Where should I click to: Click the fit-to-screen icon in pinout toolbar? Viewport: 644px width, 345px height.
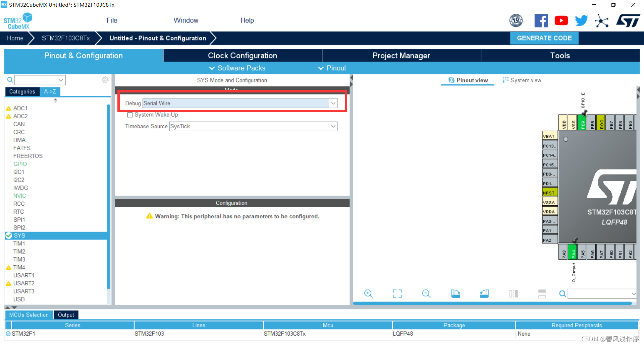tap(397, 294)
